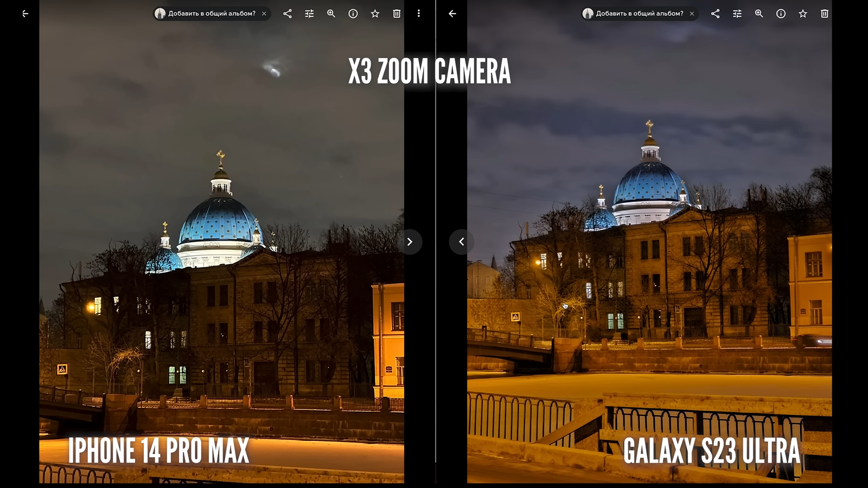
Task: Share the iPhone photo in left viewer
Action: pos(288,14)
